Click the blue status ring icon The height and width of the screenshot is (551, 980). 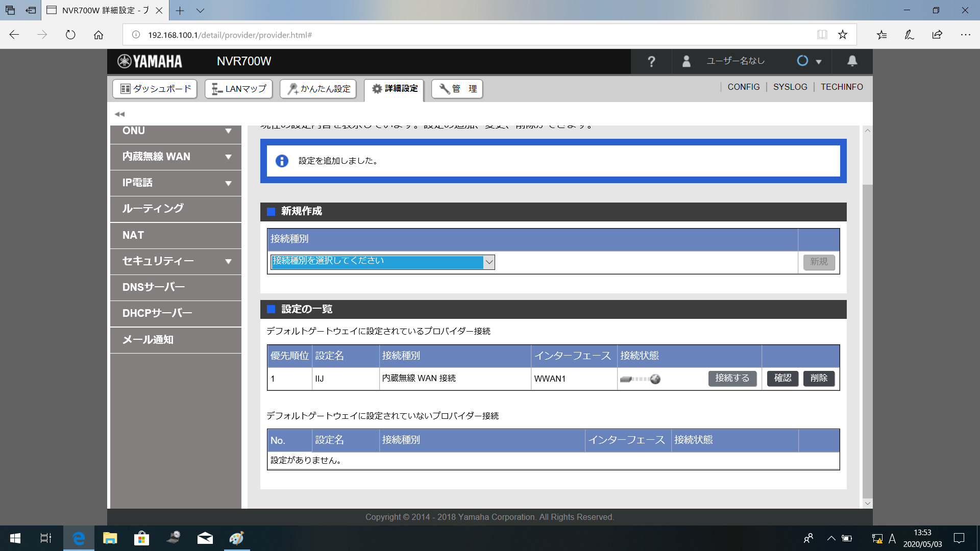(x=802, y=61)
